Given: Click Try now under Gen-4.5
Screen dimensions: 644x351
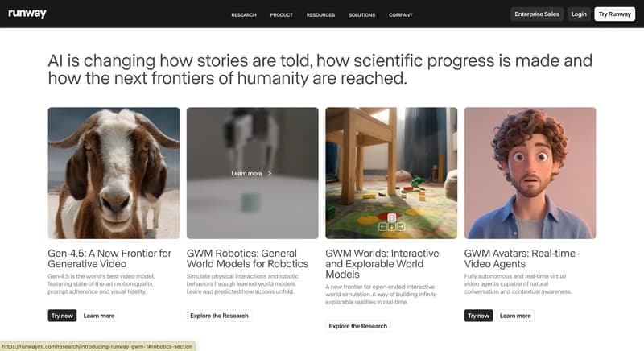Looking at the screenshot, I should pos(62,316).
